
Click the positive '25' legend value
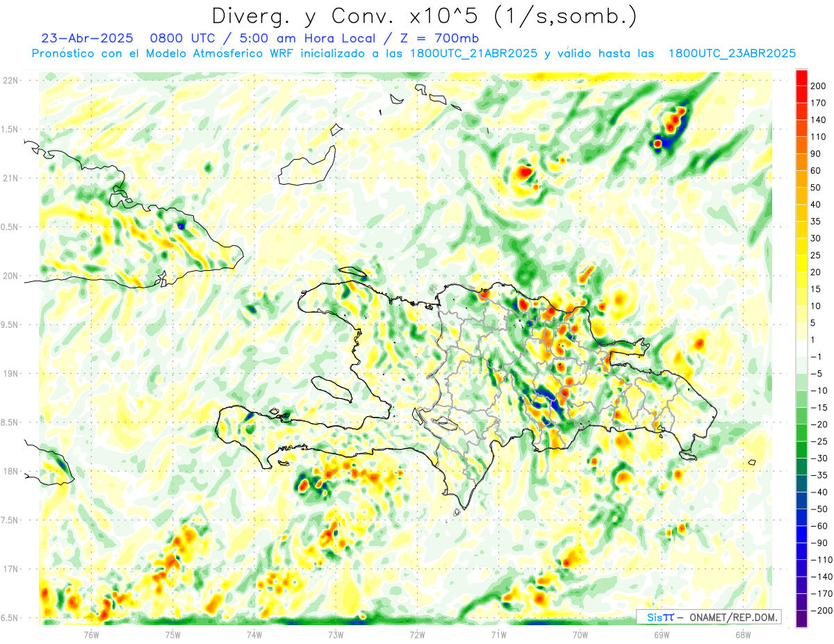click(816, 255)
